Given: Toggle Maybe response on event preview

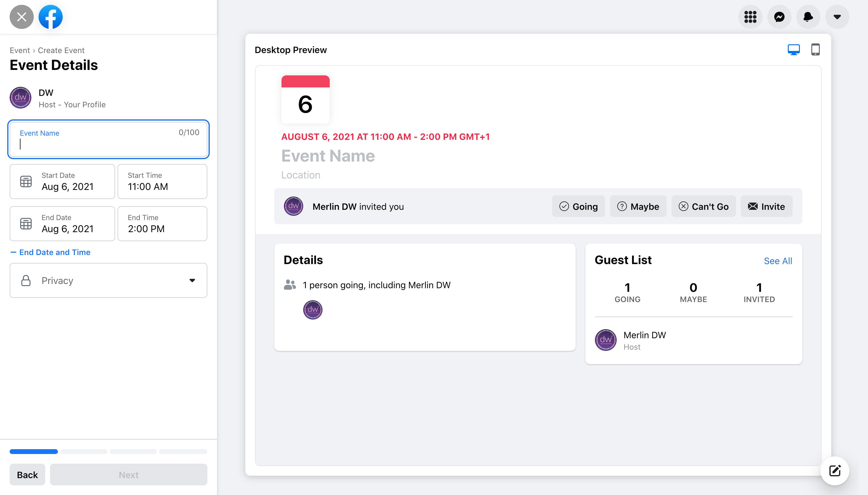Looking at the screenshot, I should point(638,206).
